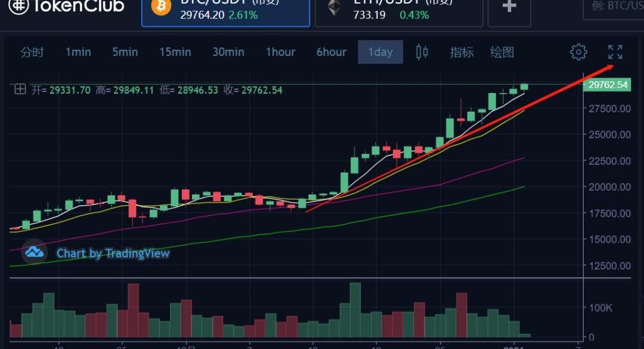Open the 指标 indicators menu

tap(462, 52)
